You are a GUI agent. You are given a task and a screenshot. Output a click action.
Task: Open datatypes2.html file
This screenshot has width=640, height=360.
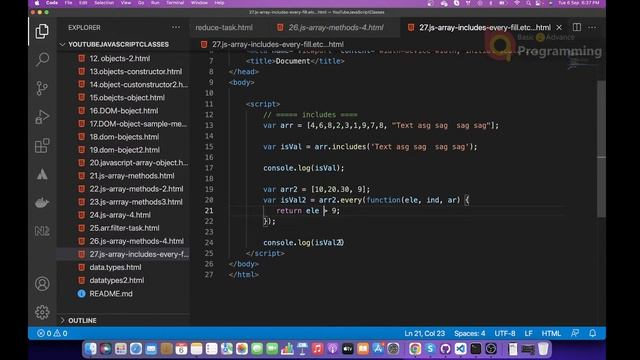pos(117,280)
